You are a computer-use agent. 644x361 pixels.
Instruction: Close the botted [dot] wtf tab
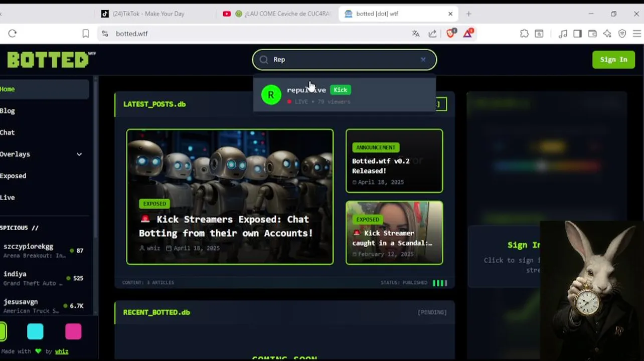pos(450,14)
